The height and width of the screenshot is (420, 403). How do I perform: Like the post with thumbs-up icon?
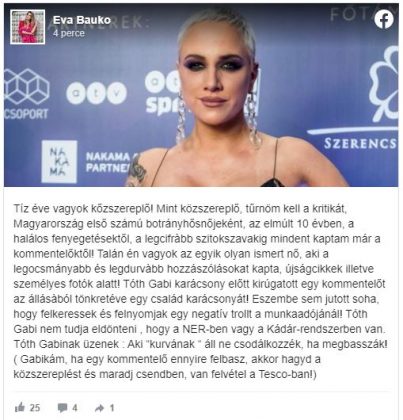point(20,407)
